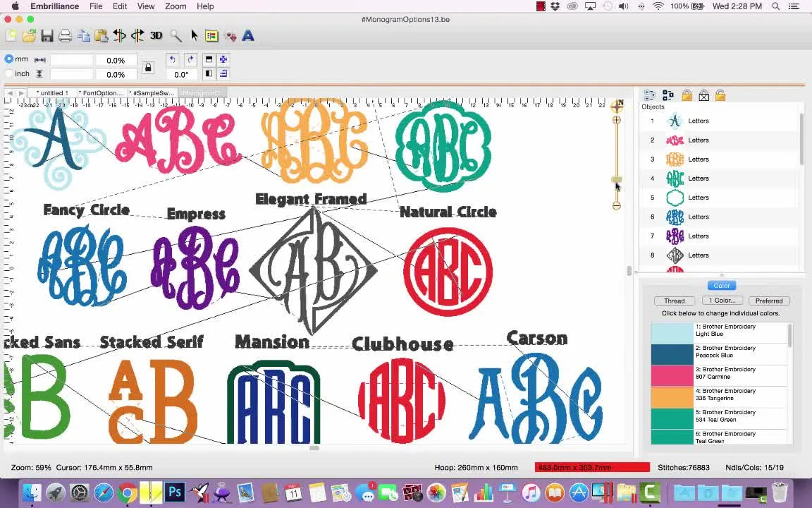Select inch measurement units

(8, 73)
